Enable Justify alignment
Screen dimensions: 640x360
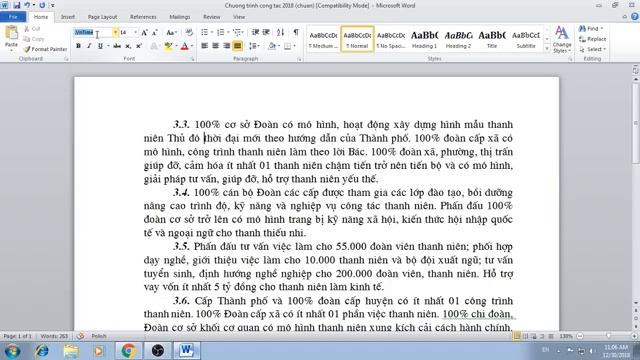coord(237,46)
